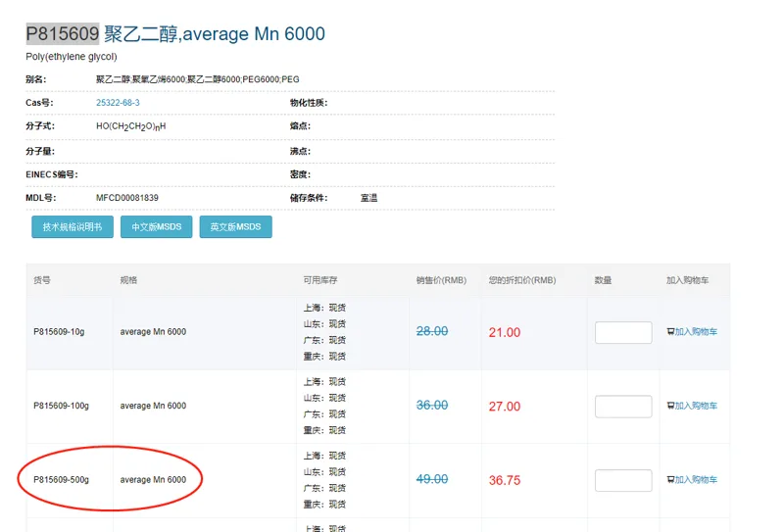Click original price 36.00
The height and width of the screenshot is (532, 784).
pyautogui.click(x=432, y=405)
